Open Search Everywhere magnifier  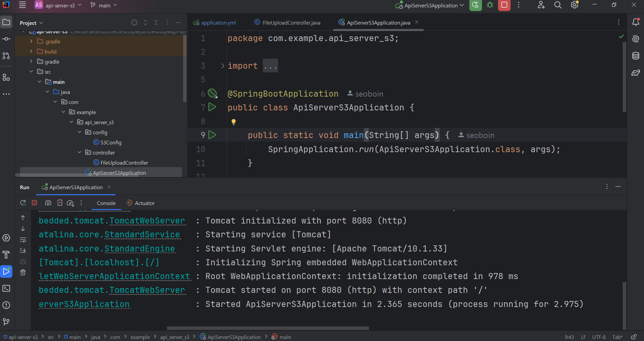(x=558, y=5)
